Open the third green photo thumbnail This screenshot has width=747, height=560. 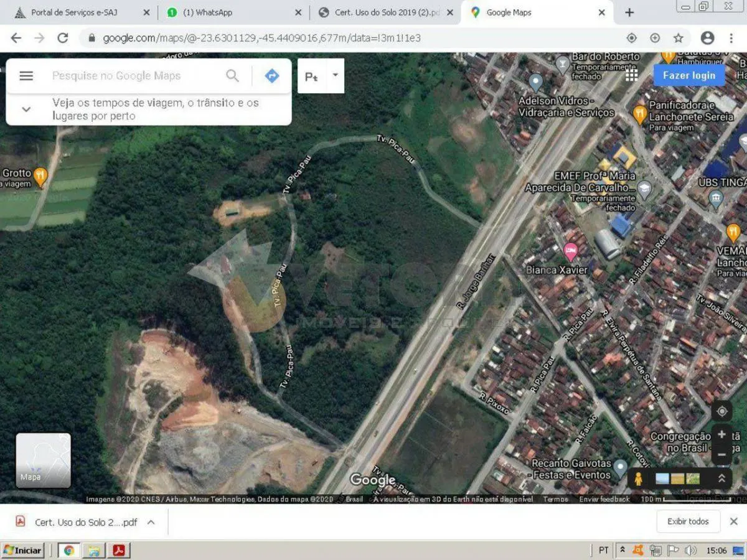(693, 478)
